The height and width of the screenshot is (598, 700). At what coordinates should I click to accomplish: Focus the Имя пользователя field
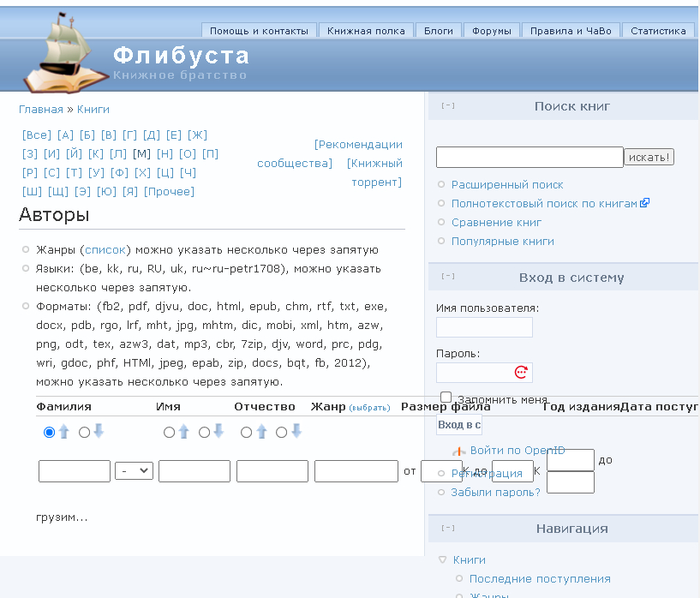click(484, 327)
